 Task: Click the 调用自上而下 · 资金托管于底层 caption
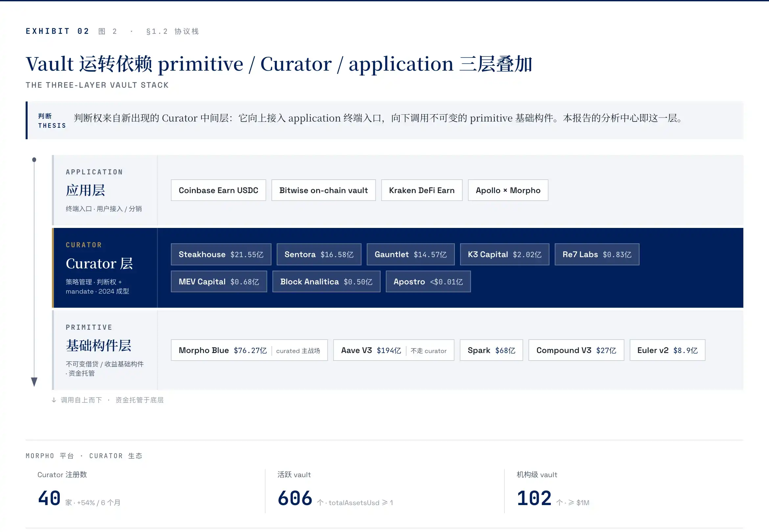(108, 400)
